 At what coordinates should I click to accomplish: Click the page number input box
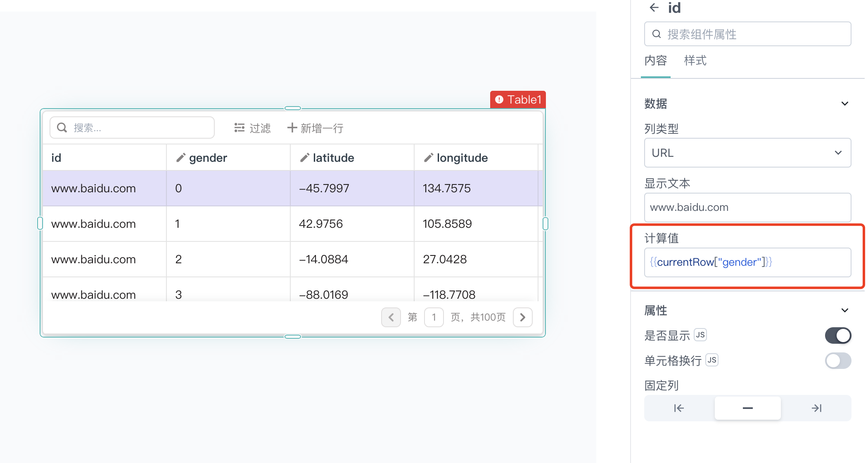coord(434,317)
